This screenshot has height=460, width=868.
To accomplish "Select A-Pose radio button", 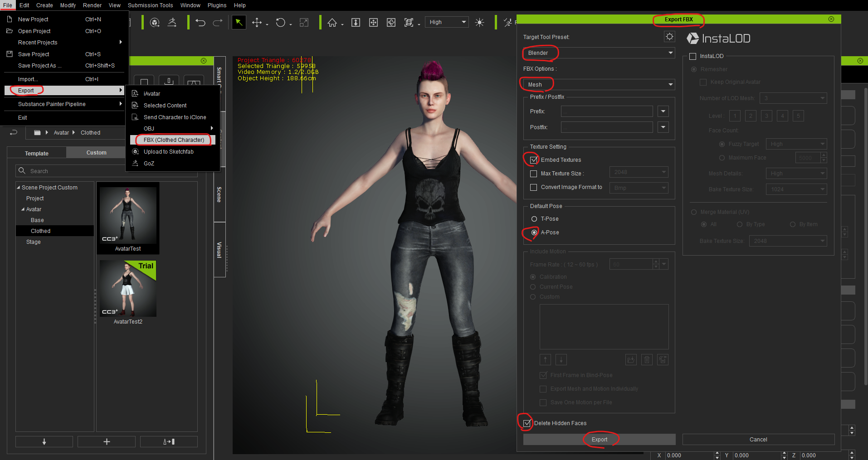I will [x=534, y=232].
